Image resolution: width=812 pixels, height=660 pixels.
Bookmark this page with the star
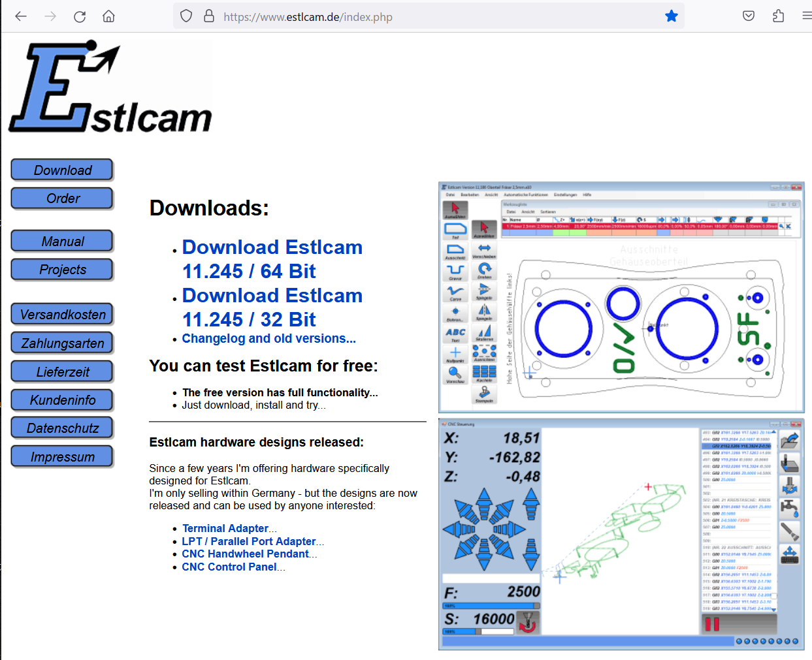tap(671, 16)
